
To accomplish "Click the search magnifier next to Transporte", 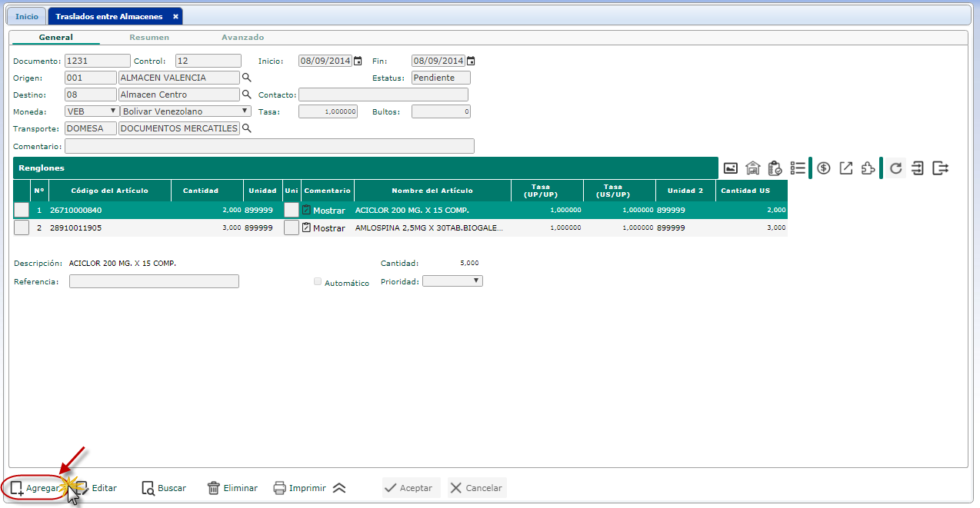I will tap(247, 129).
